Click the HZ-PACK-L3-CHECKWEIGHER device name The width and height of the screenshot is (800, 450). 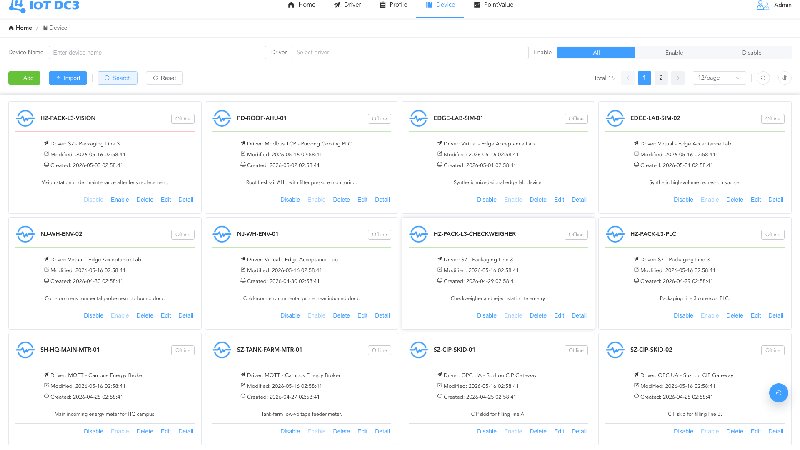[474, 234]
